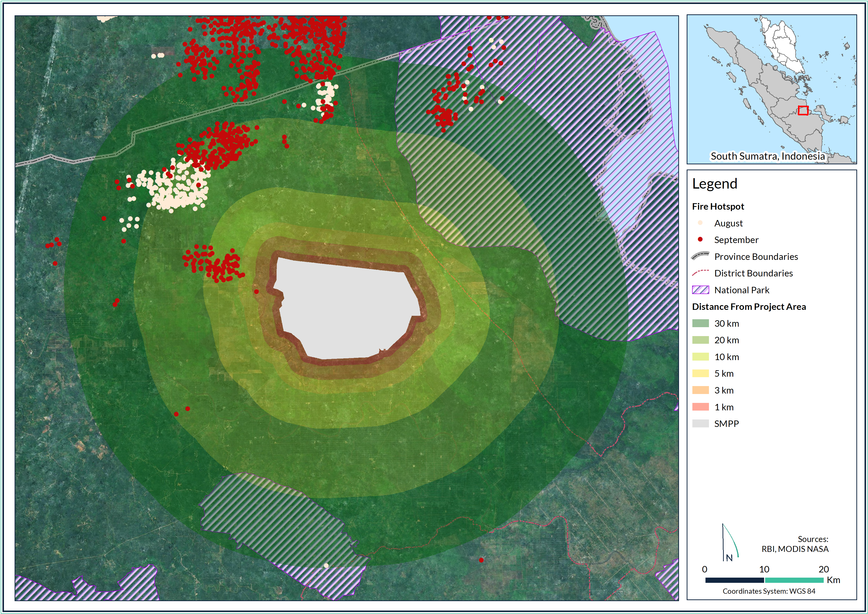Click the September red hotspot legend dot
The image size is (868, 614).
coord(700,240)
